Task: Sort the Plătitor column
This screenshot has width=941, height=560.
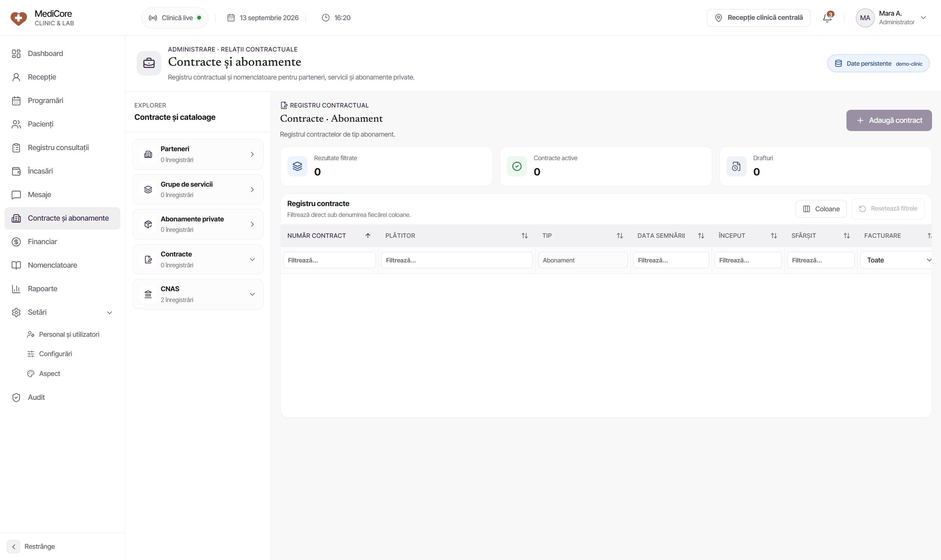Action: tap(524, 236)
